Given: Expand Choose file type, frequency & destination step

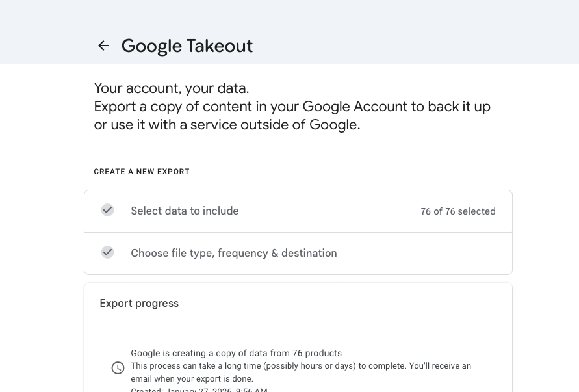Looking at the screenshot, I should 234,254.
